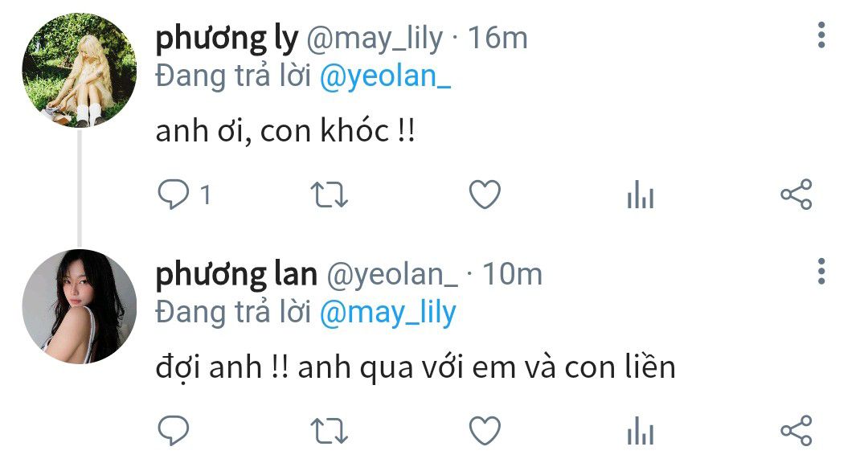Retweet phương lan's reply
Image resolution: width=868 pixels, height=463 pixels.
[x=329, y=432]
